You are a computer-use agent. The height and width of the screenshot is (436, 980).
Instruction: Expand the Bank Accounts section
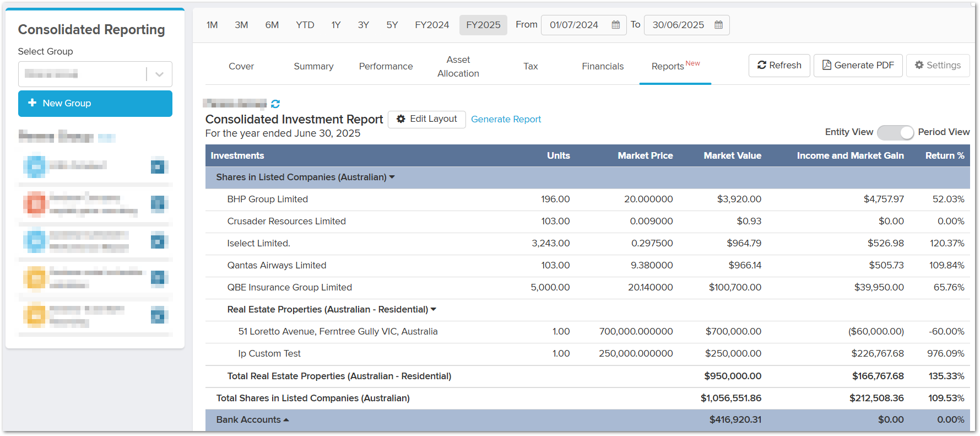(286, 420)
